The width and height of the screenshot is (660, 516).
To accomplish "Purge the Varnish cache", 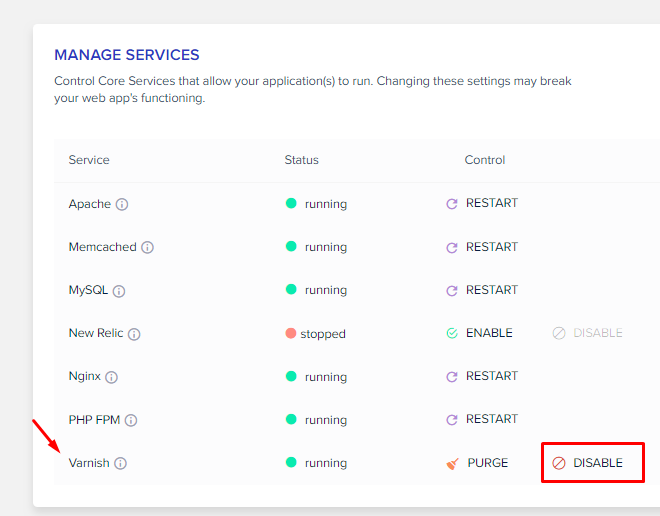I will click(477, 463).
